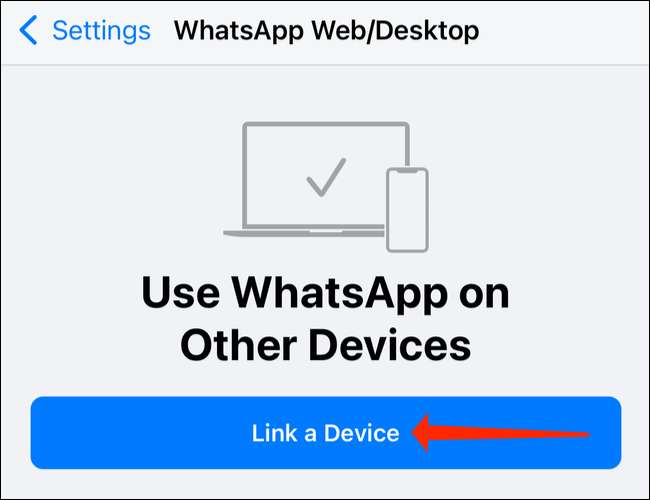Select the WhatsApp Web/Desktop page title
This screenshot has width=650, height=500.
[x=326, y=31]
